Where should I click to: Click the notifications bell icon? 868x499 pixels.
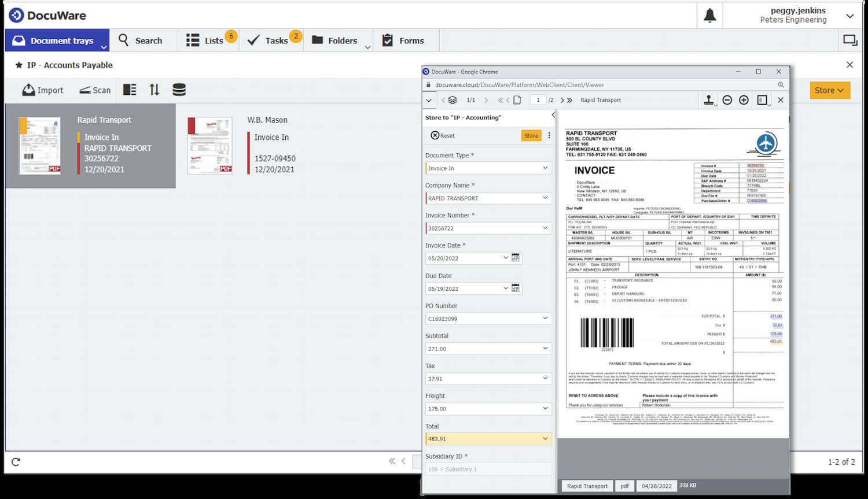click(709, 16)
